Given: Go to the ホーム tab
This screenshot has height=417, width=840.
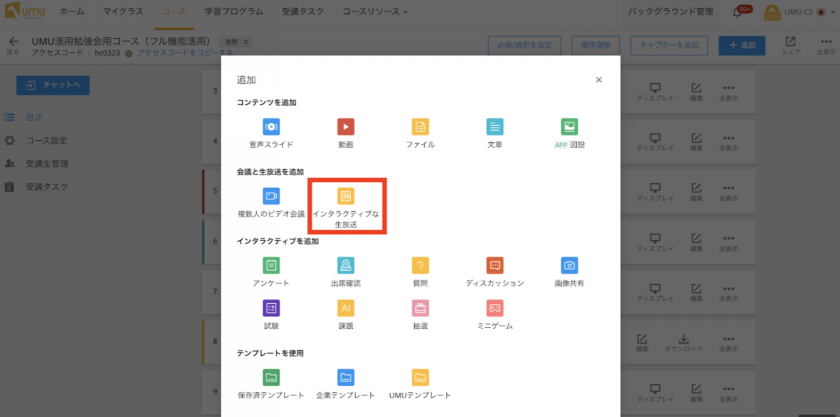Looking at the screenshot, I should click(72, 11).
